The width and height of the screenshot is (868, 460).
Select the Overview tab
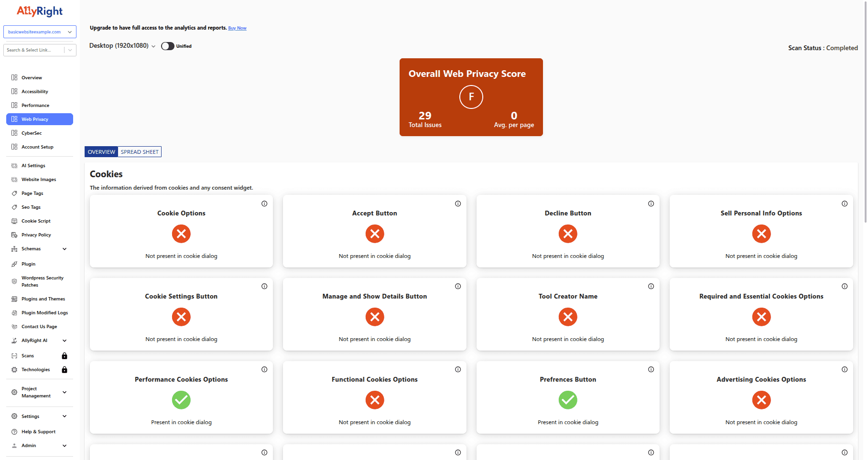point(101,151)
